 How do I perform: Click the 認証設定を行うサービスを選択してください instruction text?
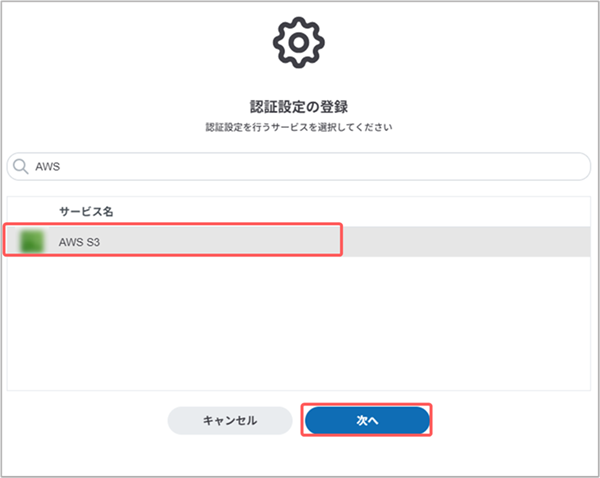pyautogui.click(x=300, y=128)
